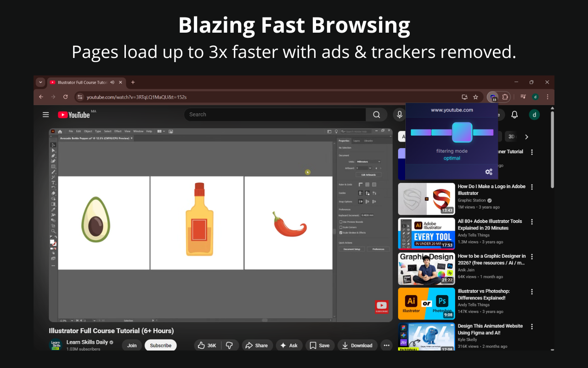This screenshot has width=588, height=368.
Task: Open 'All 80+ Adobe Illustrator Tools' video thumbnail
Action: [x=426, y=234]
